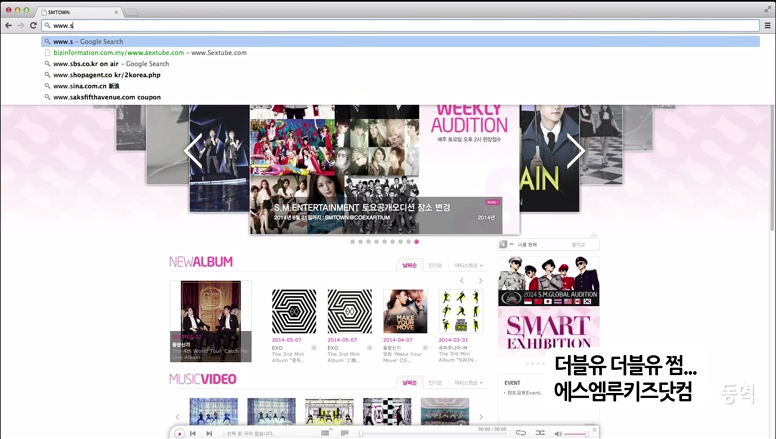Pick the saksfifthavenue.com coupon suggestion
Image resolution: width=776 pixels, height=439 pixels.
point(401,97)
